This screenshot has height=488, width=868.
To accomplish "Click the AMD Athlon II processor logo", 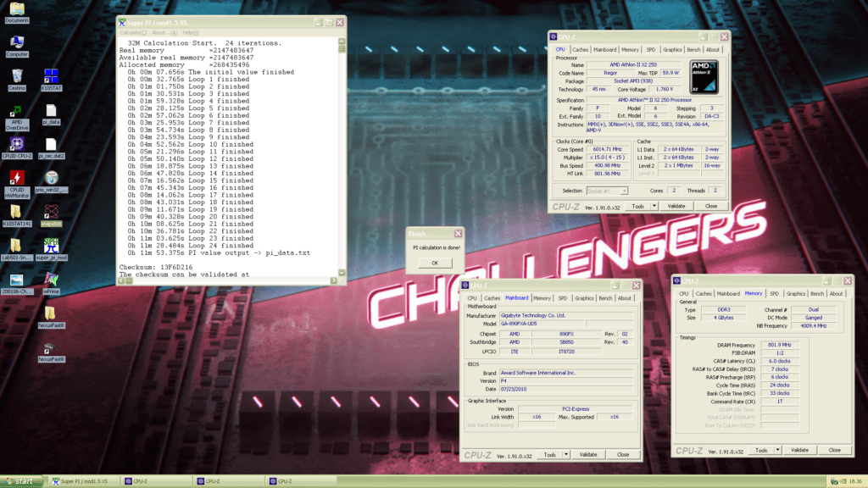I will 704,77.
